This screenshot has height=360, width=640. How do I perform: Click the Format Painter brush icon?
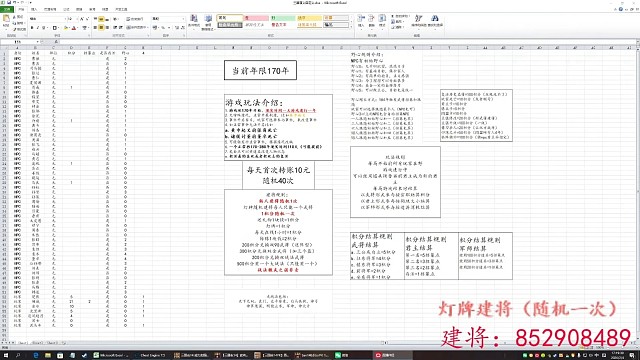[15, 29]
